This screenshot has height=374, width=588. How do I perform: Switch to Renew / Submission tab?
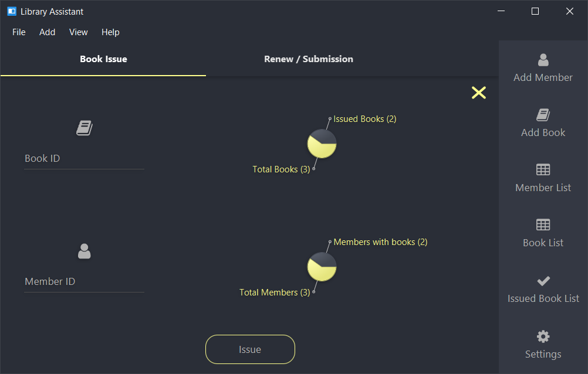coord(308,59)
